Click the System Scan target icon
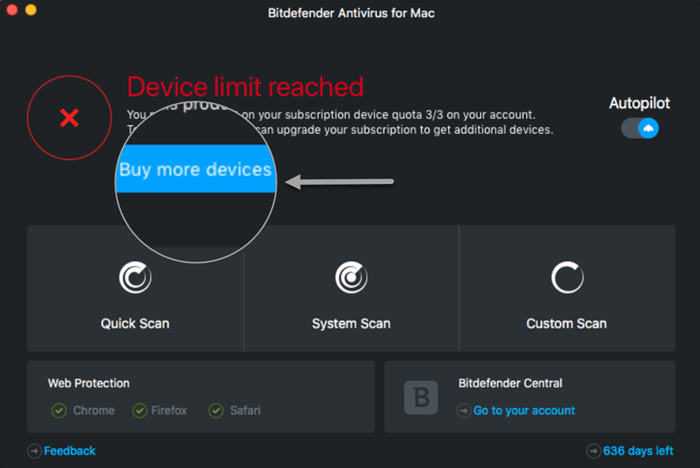Viewport: 700px width, 468px height. (x=351, y=277)
